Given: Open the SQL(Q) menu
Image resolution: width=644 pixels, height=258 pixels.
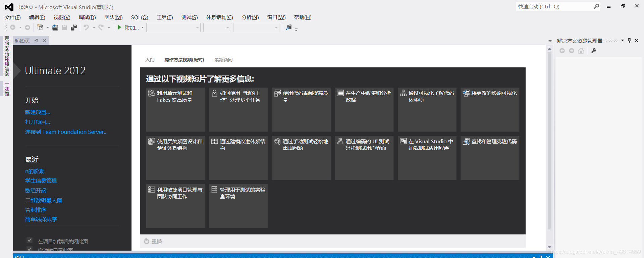Looking at the screenshot, I should pos(140,17).
